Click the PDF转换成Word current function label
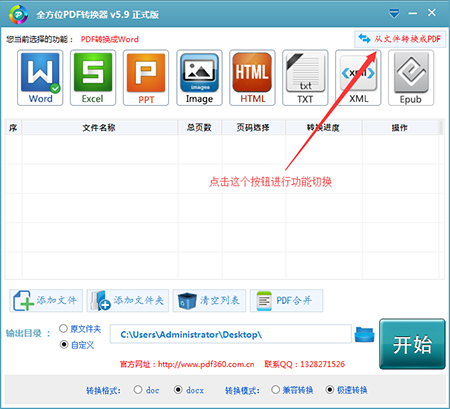 point(110,39)
